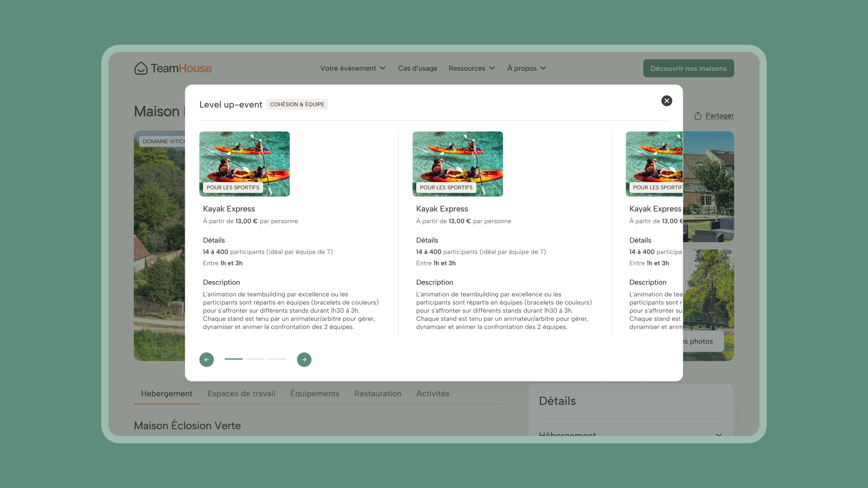Viewport: 868px width, 488px height.
Task: Click the first card's 14 à 400 participants line
Action: click(268, 252)
